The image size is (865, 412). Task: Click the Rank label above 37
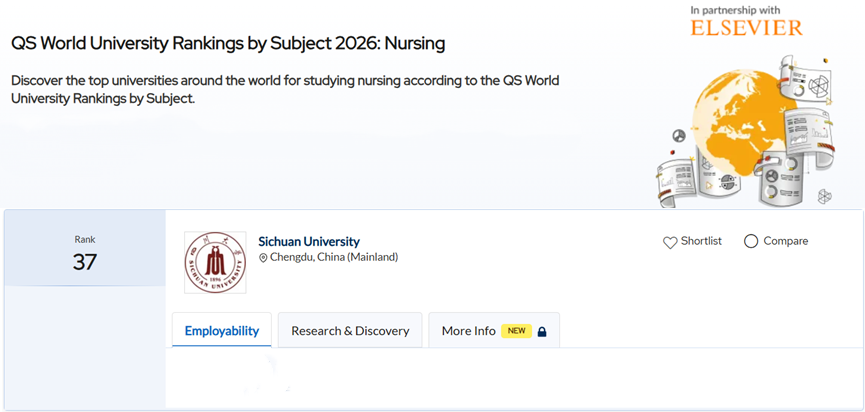pyautogui.click(x=85, y=240)
